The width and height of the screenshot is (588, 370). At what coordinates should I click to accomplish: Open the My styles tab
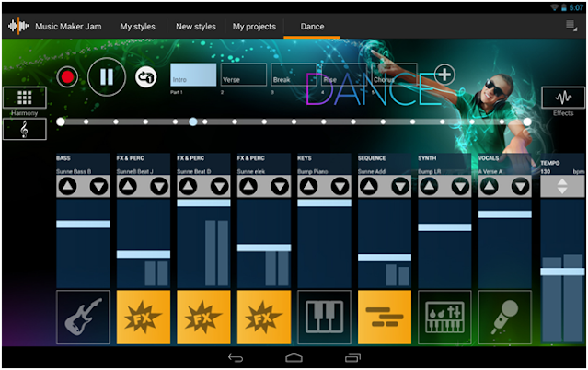click(138, 27)
